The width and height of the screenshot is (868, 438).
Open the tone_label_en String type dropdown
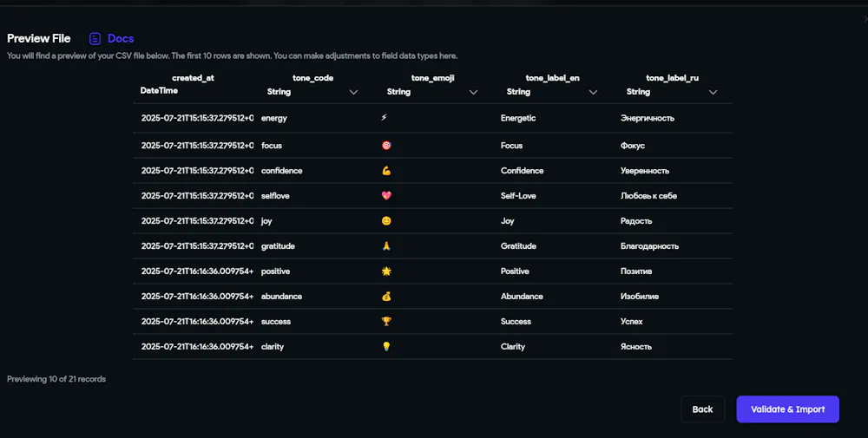[x=552, y=92]
